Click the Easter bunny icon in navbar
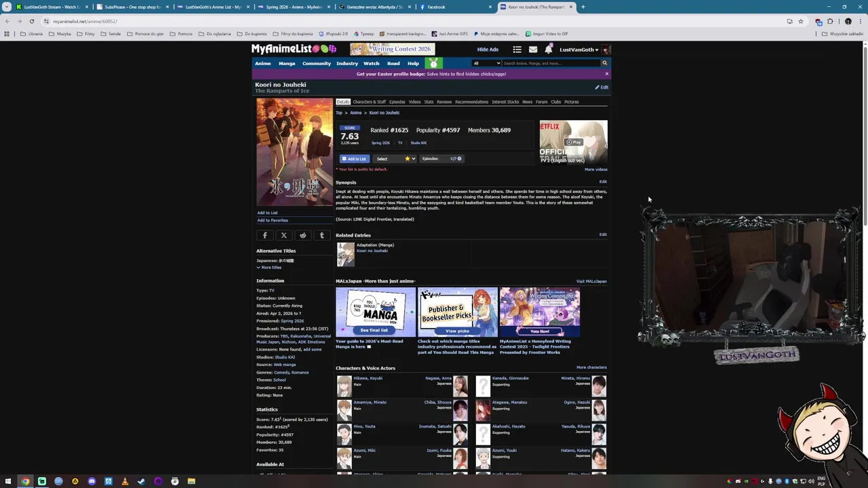The width and height of the screenshot is (868, 488). click(x=433, y=63)
